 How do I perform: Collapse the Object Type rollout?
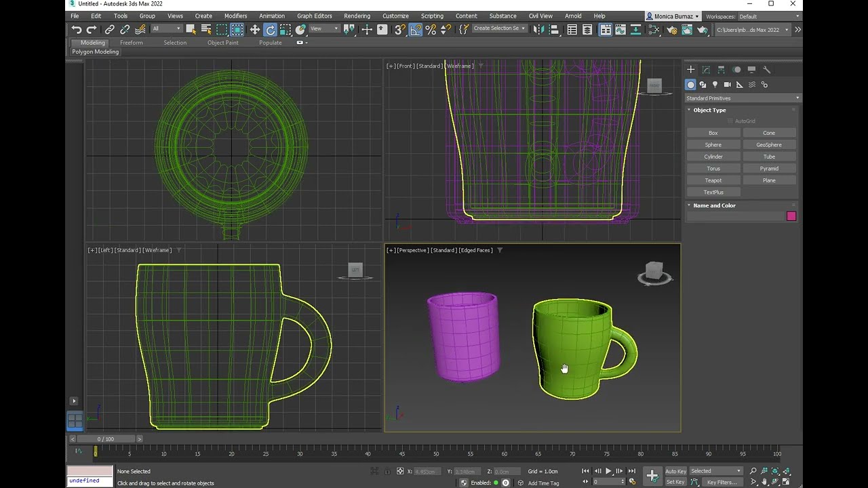(709, 110)
